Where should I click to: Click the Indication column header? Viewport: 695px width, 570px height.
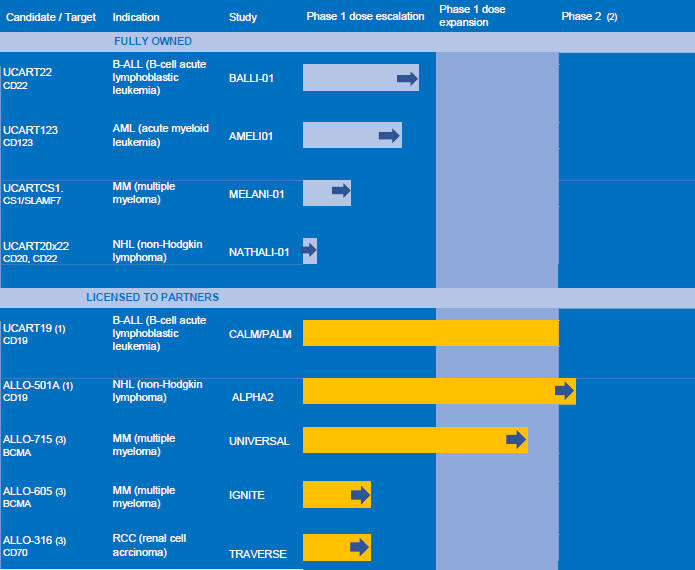(136, 17)
